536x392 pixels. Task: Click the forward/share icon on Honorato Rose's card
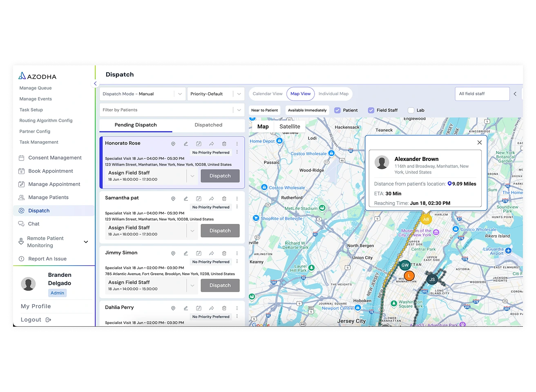point(212,144)
